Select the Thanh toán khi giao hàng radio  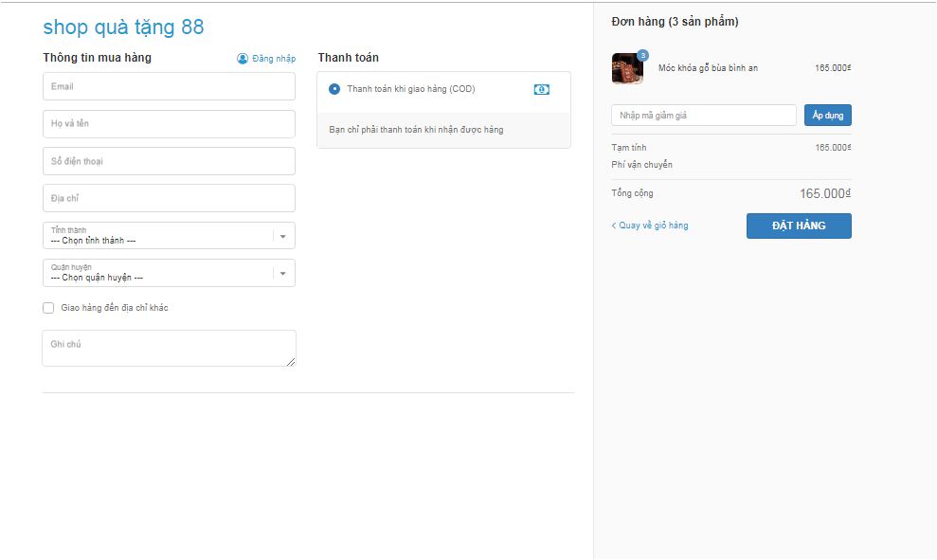[334, 89]
